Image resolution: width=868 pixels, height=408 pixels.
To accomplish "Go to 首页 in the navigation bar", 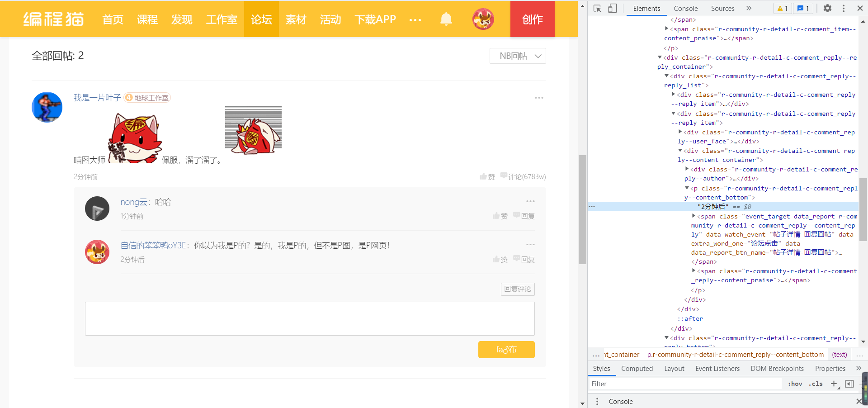I will pyautogui.click(x=113, y=19).
